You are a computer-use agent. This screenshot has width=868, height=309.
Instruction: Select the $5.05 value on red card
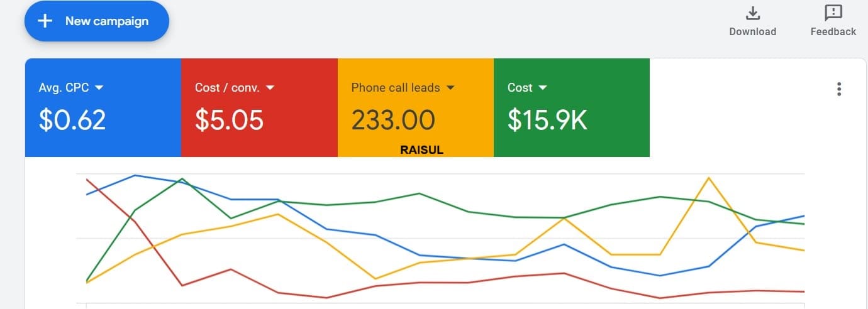[x=229, y=120]
